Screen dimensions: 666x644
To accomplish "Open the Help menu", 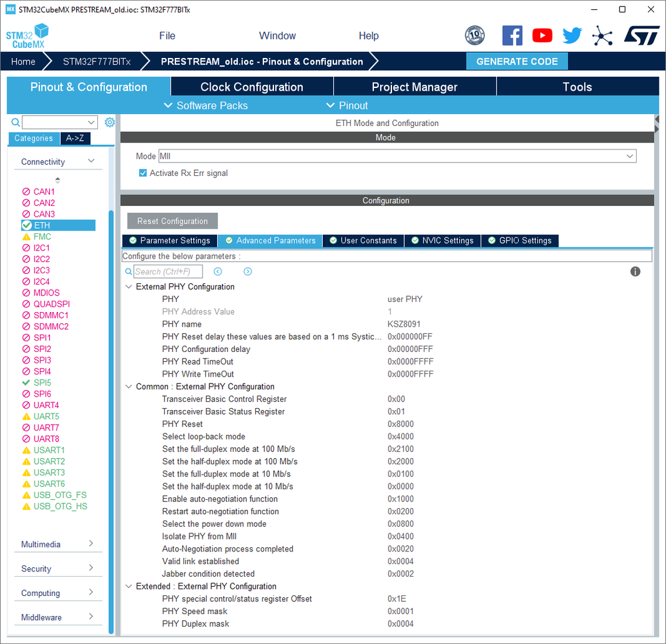I will (369, 36).
